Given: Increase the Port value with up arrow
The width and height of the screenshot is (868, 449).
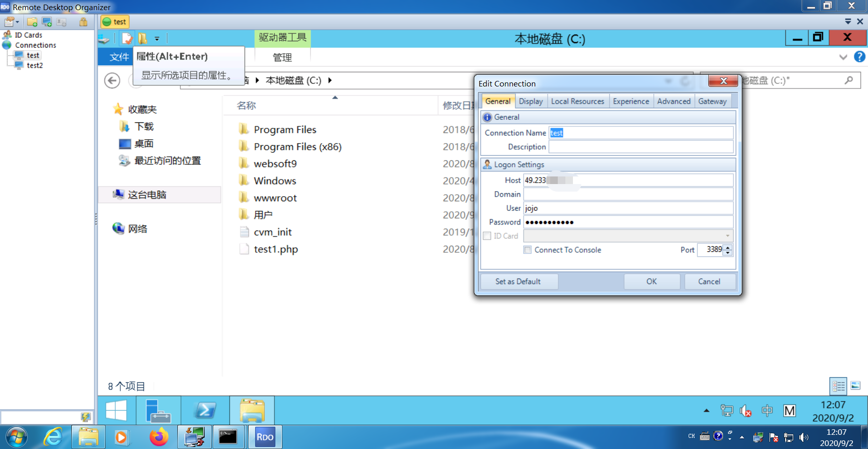Looking at the screenshot, I should (x=728, y=247).
